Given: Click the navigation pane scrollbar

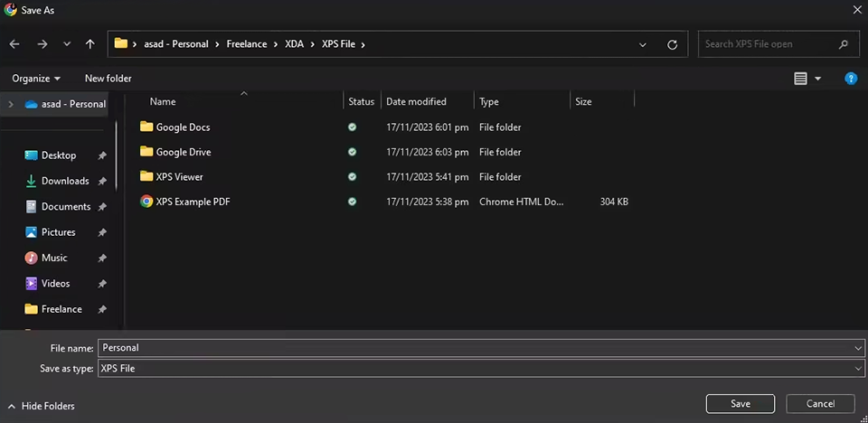Looking at the screenshot, I should [116, 156].
